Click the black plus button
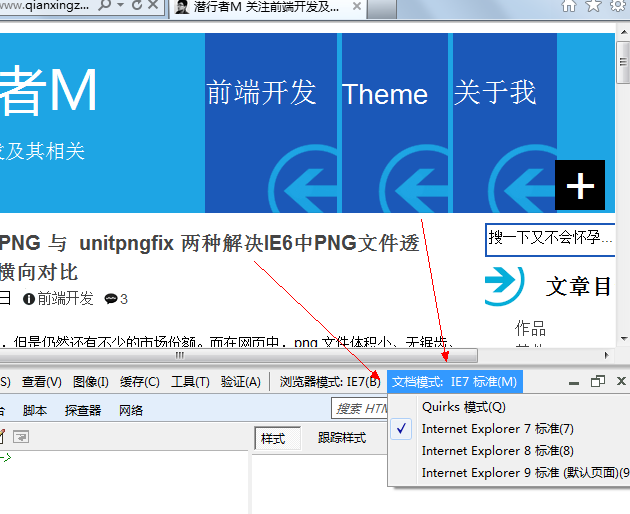This screenshot has height=514, width=630. [x=580, y=185]
